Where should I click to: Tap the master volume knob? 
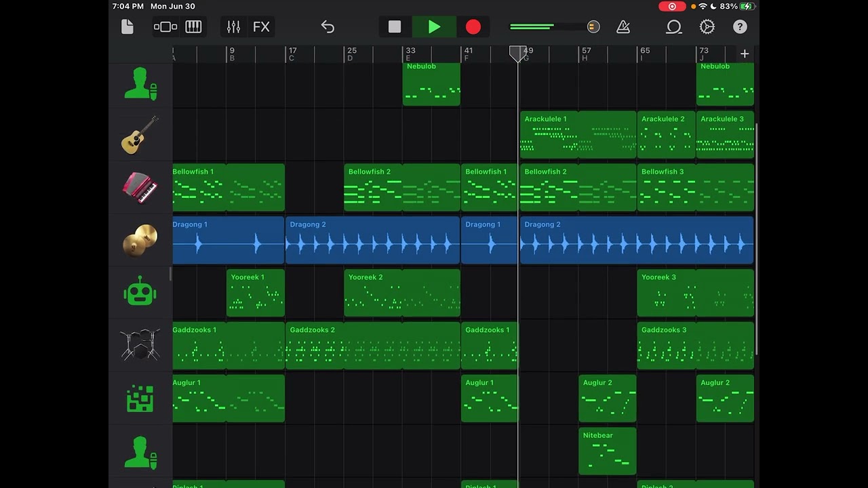[593, 27]
